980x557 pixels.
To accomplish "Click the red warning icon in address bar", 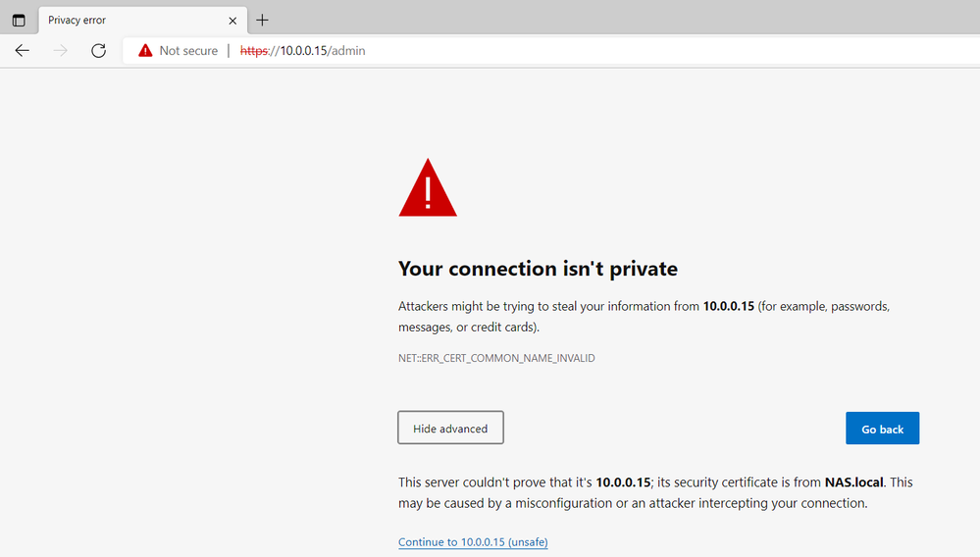I will point(145,51).
